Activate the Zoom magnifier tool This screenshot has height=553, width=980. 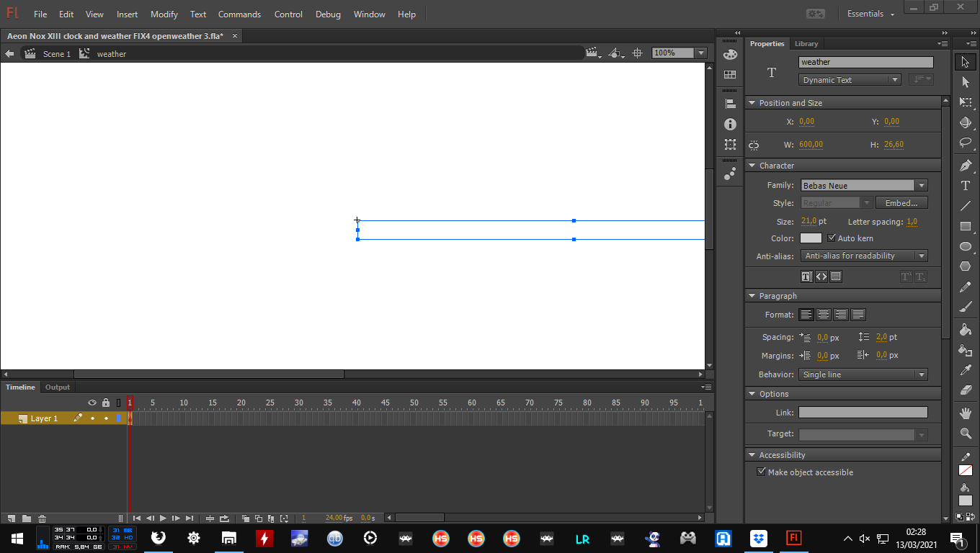pos(966,433)
